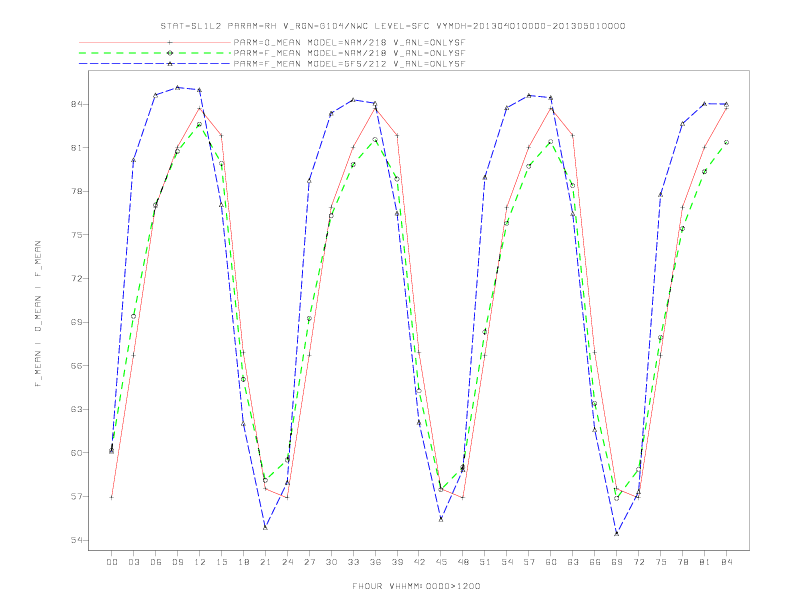This screenshot has width=792, height=612.
Task: Click x-axis forecast hour label 84
Action: [x=726, y=562]
